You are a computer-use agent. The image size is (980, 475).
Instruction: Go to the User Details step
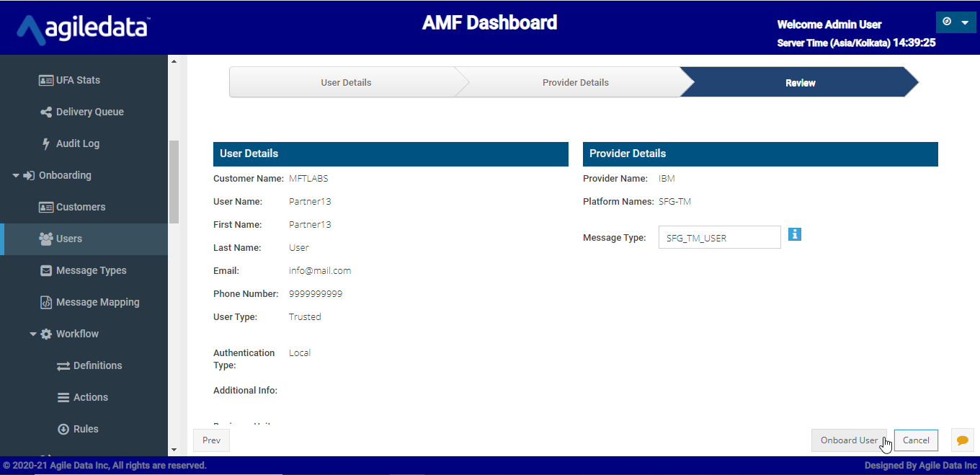346,82
